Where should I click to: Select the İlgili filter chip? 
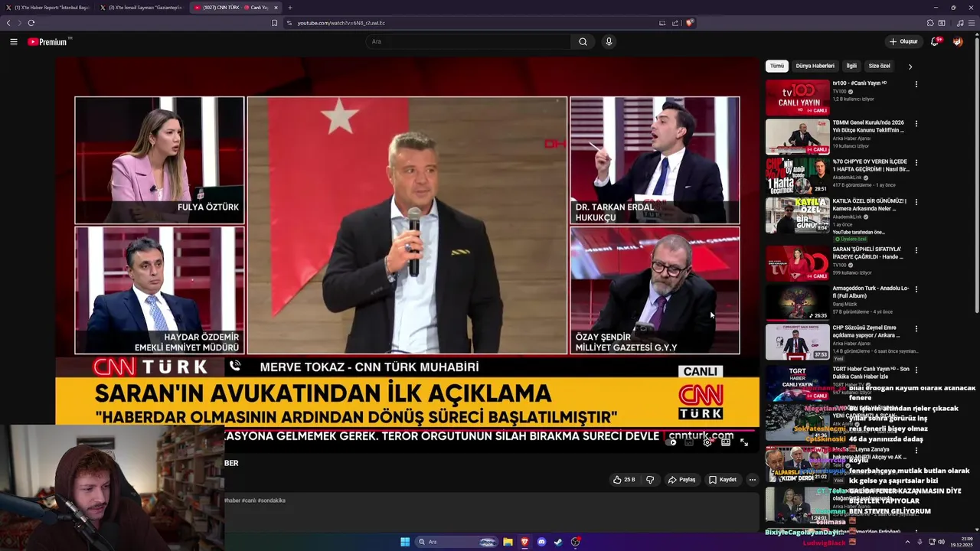click(x=851, y=66)
